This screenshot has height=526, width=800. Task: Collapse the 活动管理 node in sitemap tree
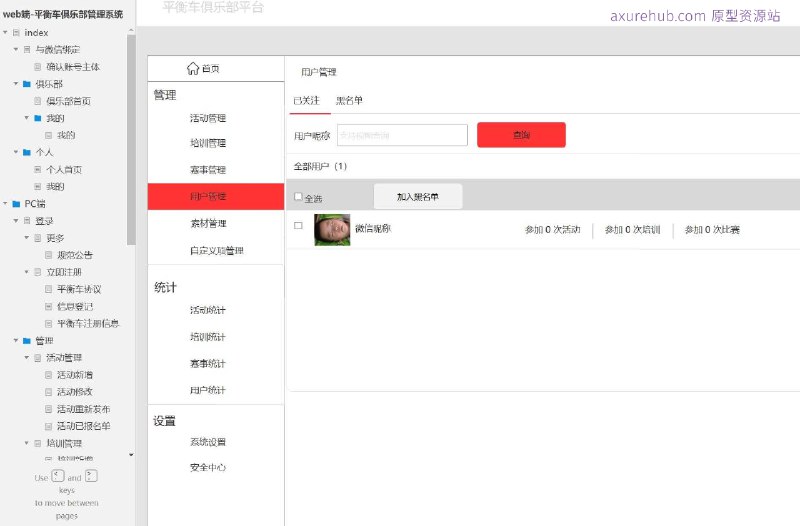click(x=27, y=358)
